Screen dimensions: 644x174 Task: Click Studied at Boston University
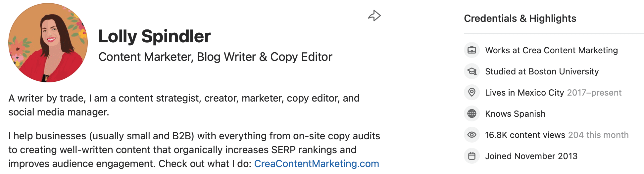[x=542, y=71]
